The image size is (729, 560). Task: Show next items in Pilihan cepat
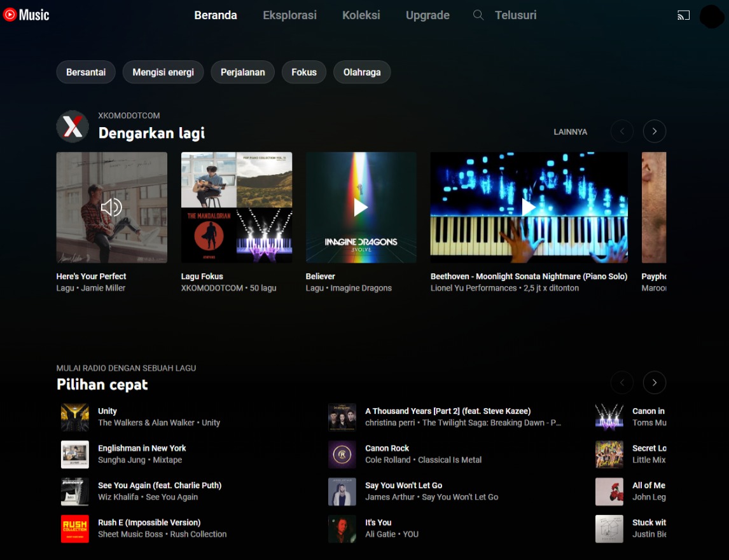click(x=654, y=383)
